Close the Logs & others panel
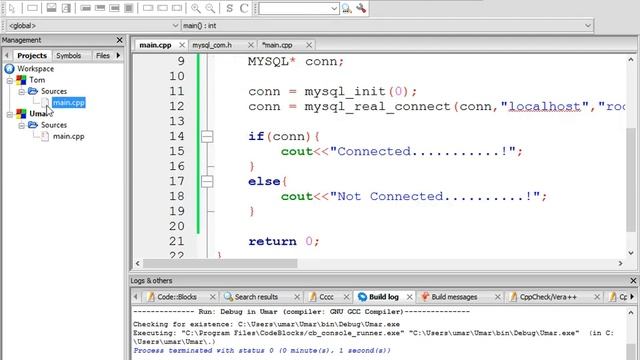The height and width of the screenshot is (360, 640). tap(633, 281)
